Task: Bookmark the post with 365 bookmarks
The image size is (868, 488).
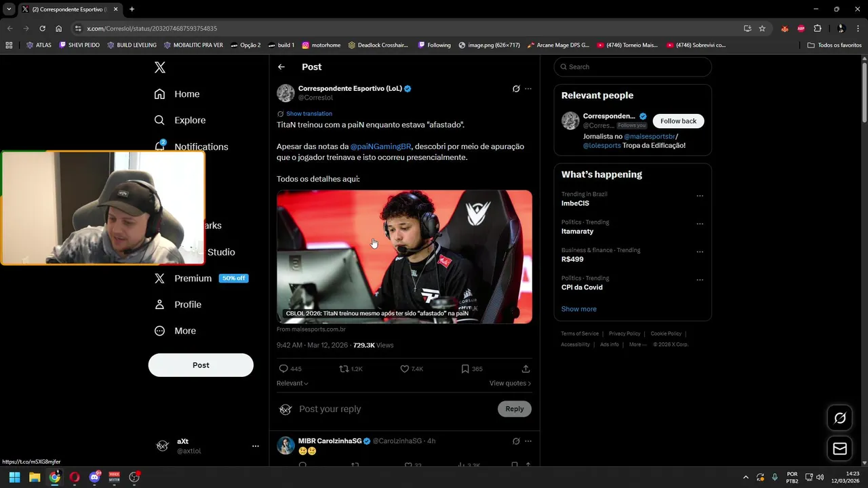Action: click(x=465, y=369)
